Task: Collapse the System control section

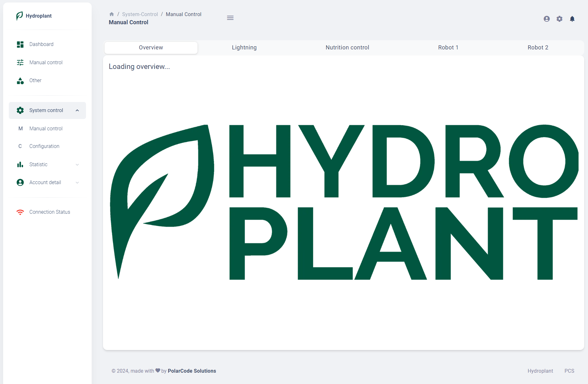Action: [77, 110]
